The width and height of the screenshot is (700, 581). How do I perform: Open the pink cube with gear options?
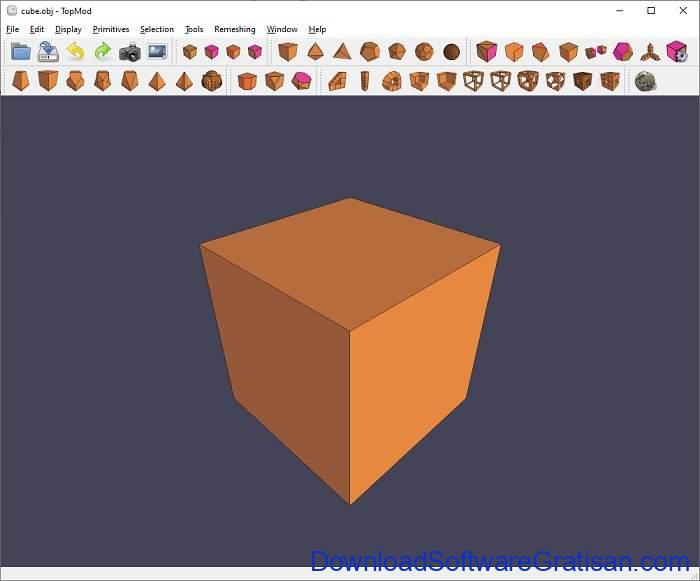pos(677,51)
